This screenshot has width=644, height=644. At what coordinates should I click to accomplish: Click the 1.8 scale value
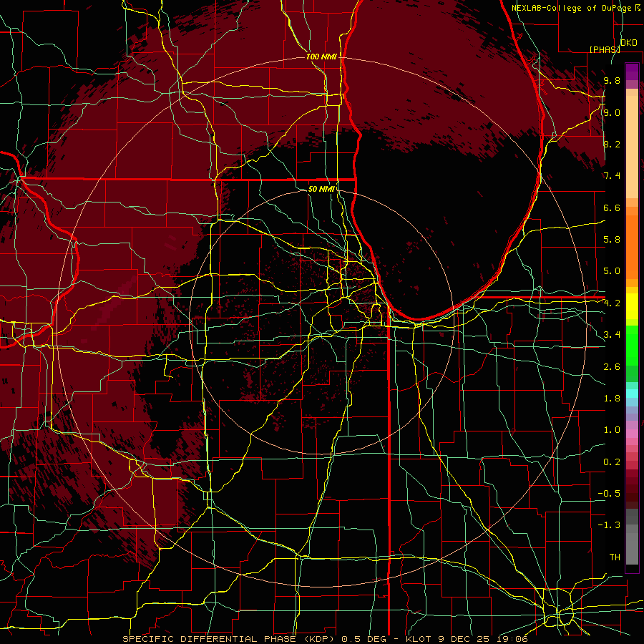point(612,399)
